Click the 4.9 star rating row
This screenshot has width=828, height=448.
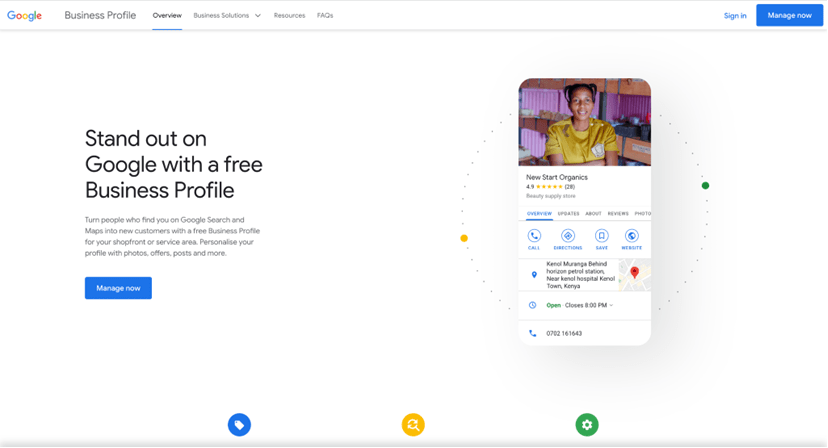click(550, 186)
